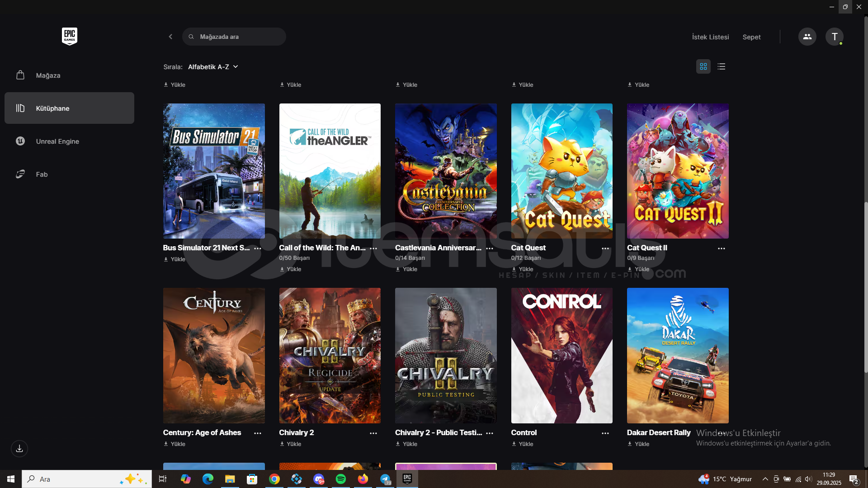Open Chivalry 2 Public Testing cover
Image resolution: width=868 pixels, height=488 pixels.
point(446,356)
